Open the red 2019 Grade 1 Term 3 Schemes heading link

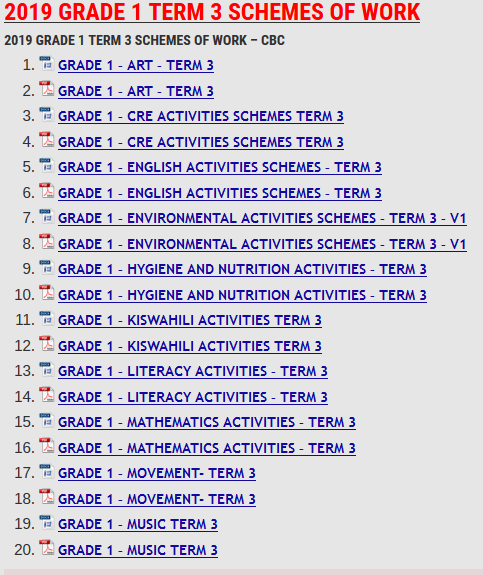[x=212, y=12]
